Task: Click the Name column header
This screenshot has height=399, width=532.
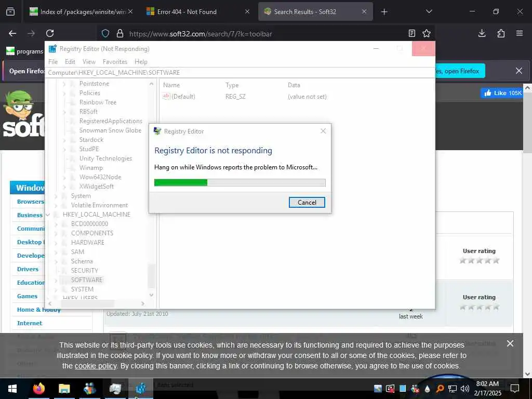Action: click(171, 85)
